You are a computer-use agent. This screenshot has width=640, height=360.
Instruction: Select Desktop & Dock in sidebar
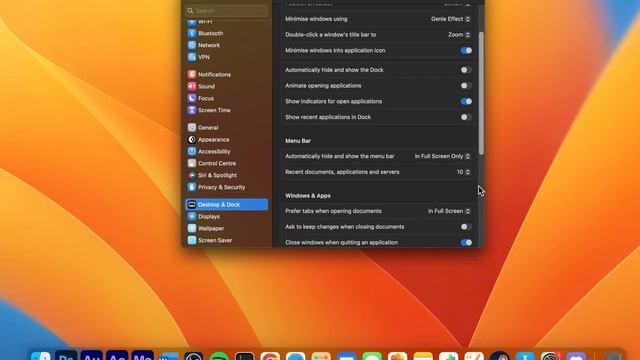(227, 204)
